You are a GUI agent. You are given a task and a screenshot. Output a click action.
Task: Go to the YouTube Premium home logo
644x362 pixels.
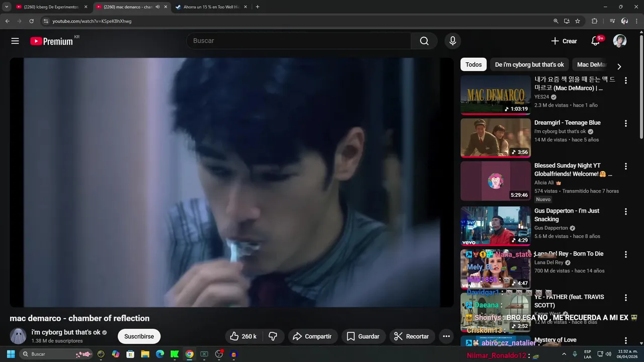click(52, 41)
